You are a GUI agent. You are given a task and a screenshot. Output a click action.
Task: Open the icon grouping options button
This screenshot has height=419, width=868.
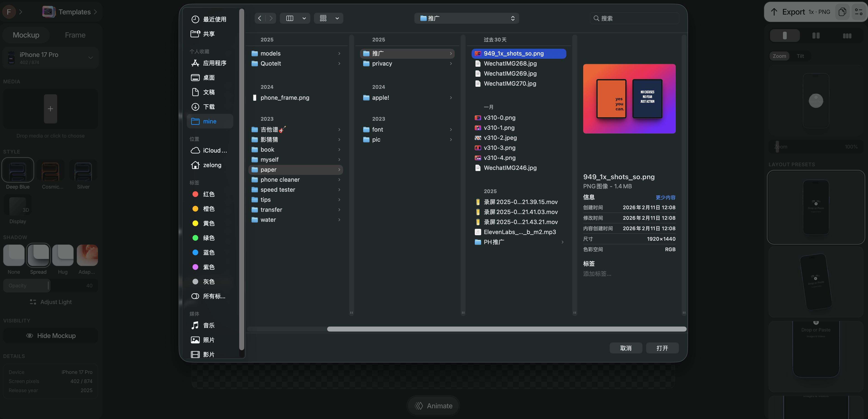pos(323,18)
